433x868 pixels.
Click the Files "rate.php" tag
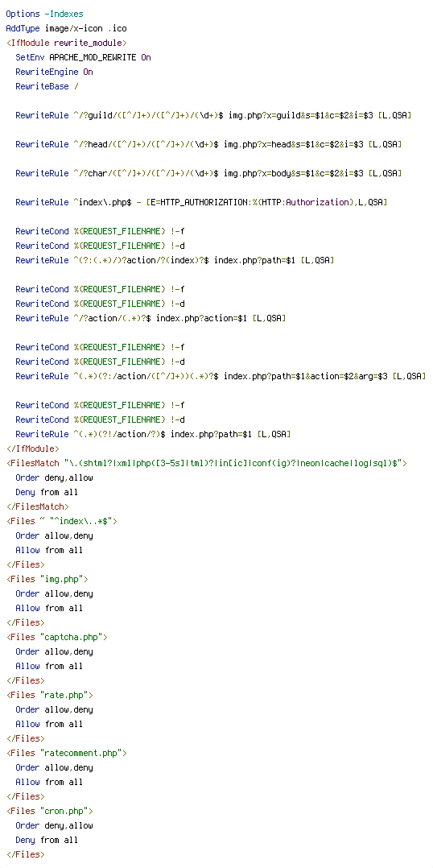[50, 696]
